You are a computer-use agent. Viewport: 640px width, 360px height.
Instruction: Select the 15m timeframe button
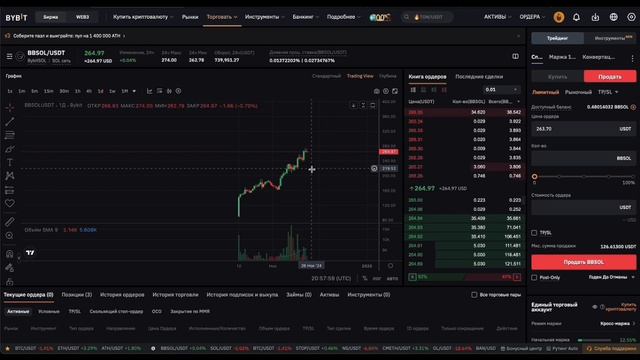point(49,91)
